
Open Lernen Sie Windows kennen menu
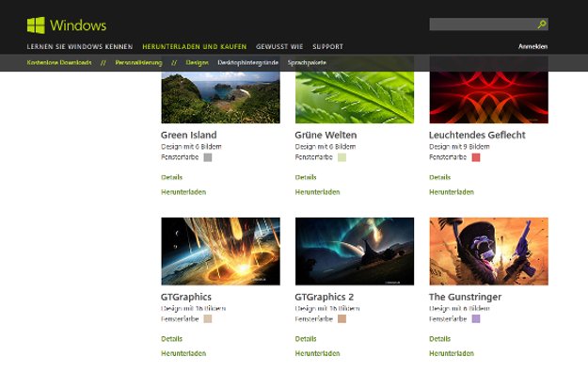[x=80, y=46]
